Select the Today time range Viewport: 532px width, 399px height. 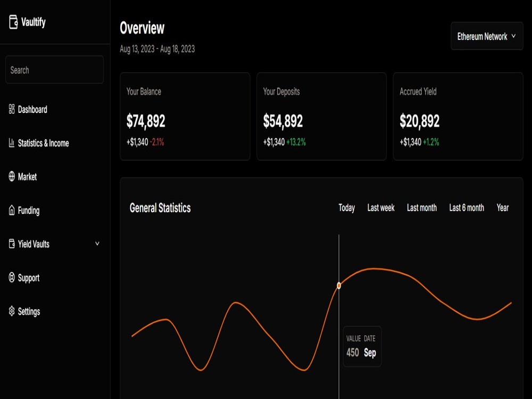click(346, 207)
